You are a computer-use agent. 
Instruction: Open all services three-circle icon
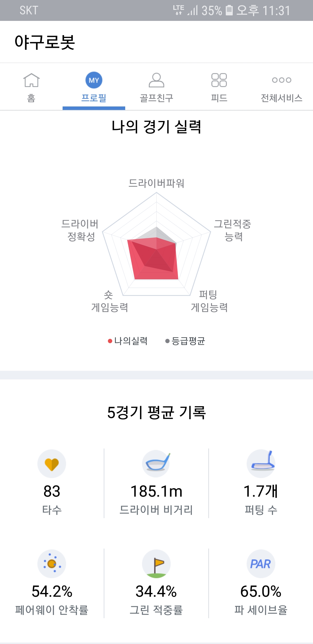pos(282,80)
